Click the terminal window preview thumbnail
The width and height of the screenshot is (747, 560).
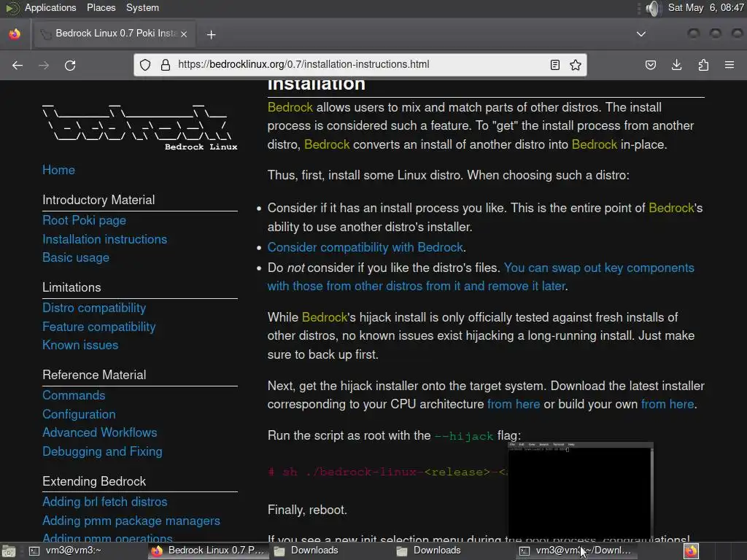581,491
